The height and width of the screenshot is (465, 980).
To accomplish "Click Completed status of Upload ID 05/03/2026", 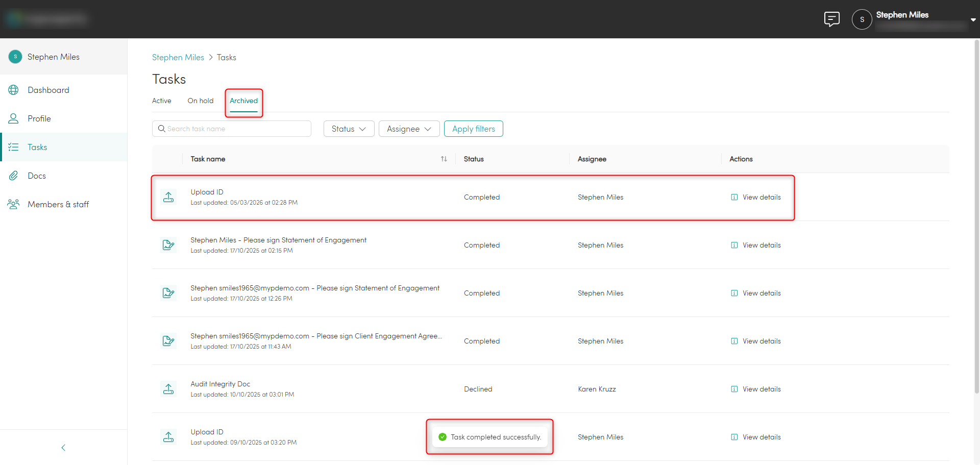I will 481,197.
